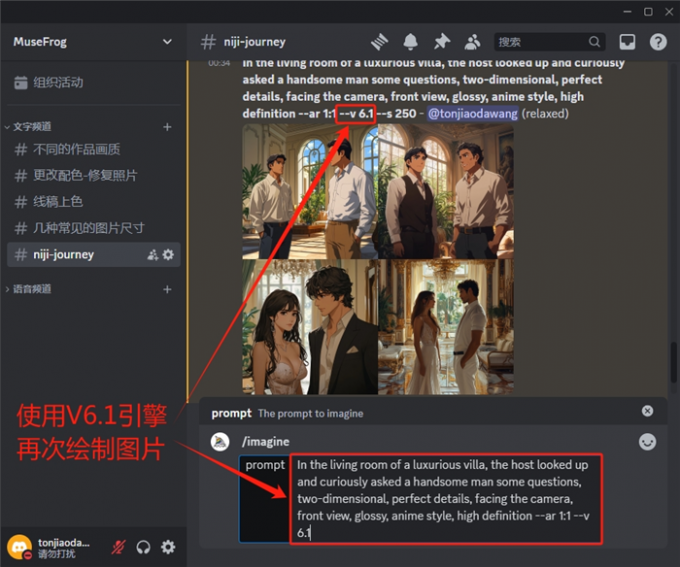The width and height of the screenshot is (680, 567).
Task: Toggle headphone deafen icon
Action: (143, 547)
